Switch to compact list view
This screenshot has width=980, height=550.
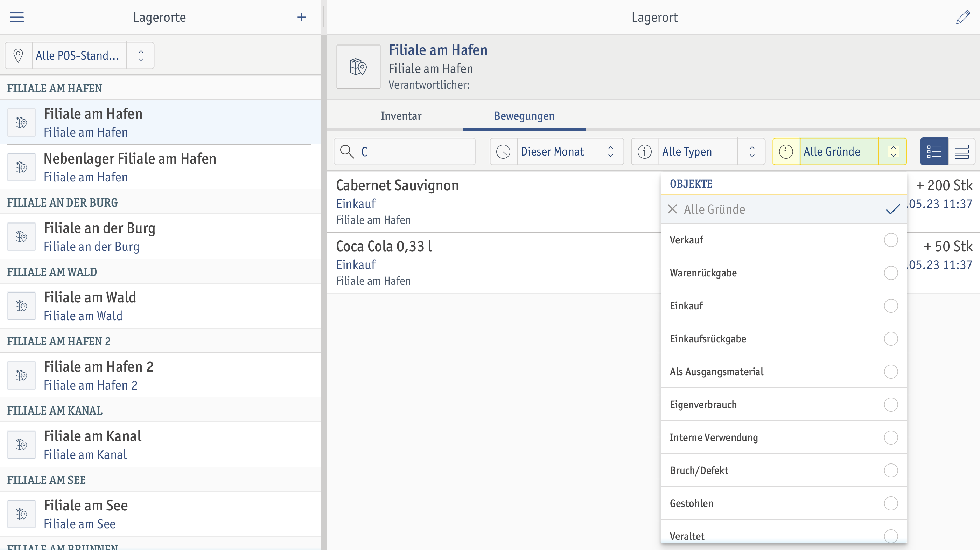(x=961, y=152)
